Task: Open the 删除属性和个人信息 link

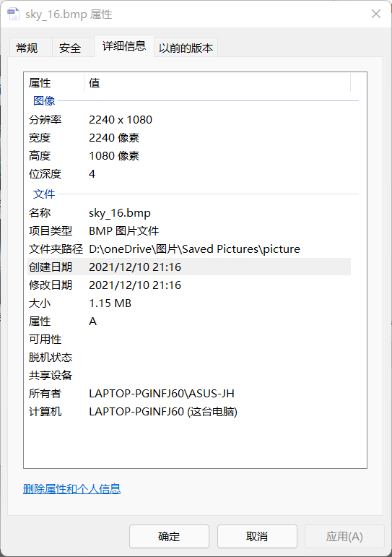Action: [x=71, y=489]
